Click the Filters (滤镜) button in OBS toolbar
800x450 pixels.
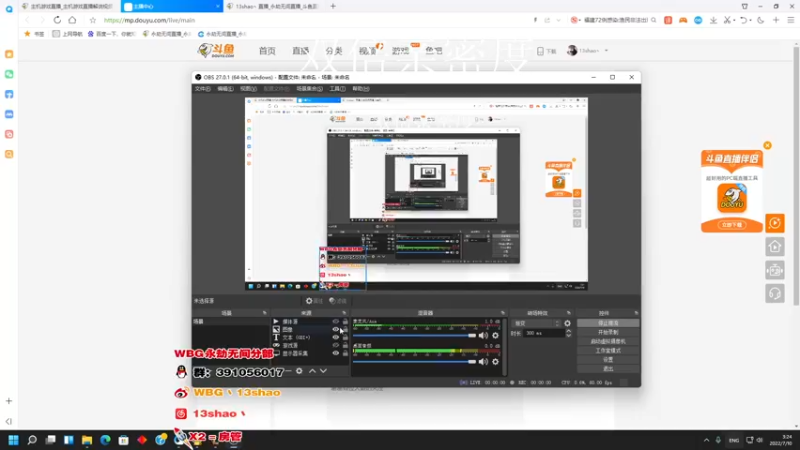pyautogui.click(x=338, y=301)
